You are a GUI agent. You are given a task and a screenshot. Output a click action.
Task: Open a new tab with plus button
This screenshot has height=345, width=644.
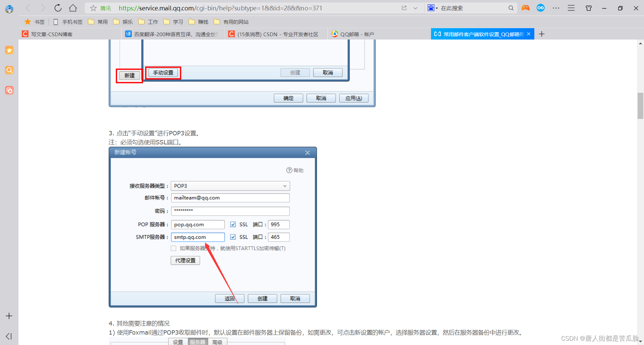pos(542,34)
